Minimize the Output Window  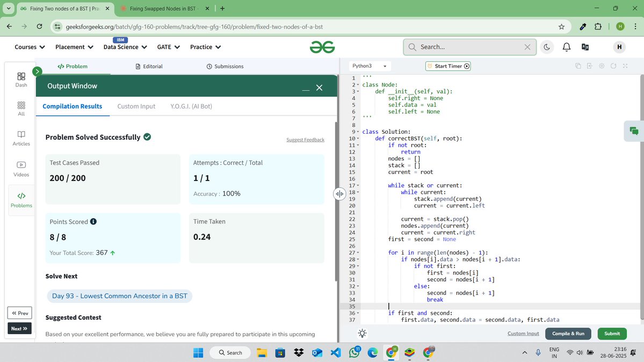306,89
